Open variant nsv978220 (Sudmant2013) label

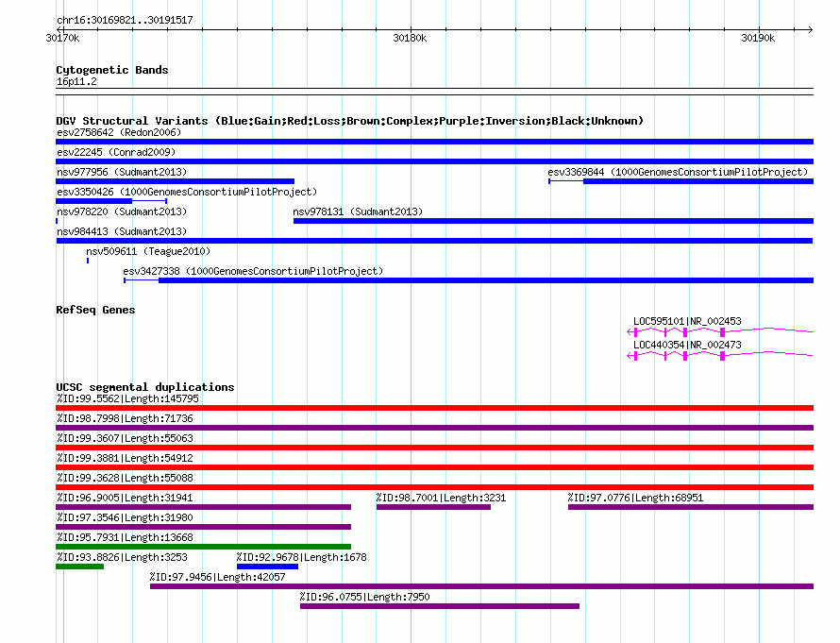(x=122, y=212)
